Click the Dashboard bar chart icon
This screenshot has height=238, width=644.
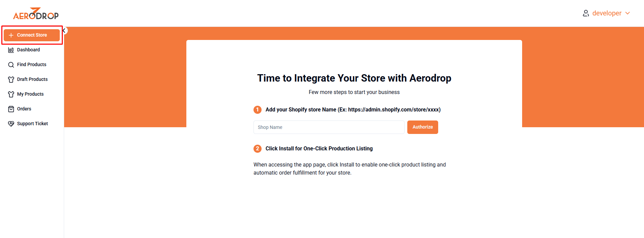click(x=11, y=50)
